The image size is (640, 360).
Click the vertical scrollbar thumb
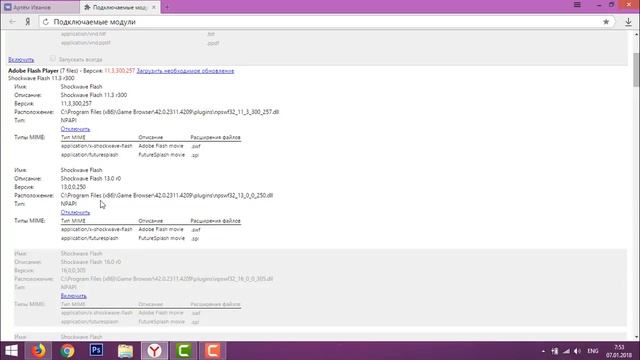coord(636,69)
